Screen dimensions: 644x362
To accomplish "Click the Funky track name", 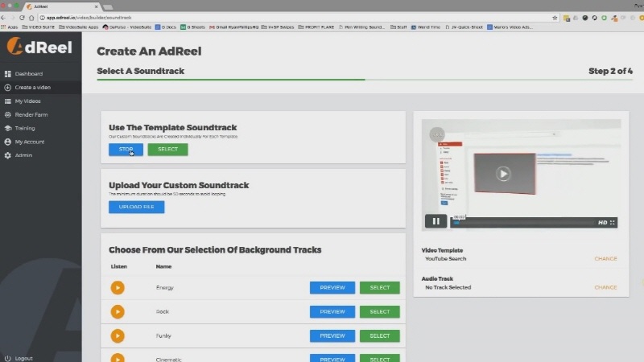I will pos(163,336).
